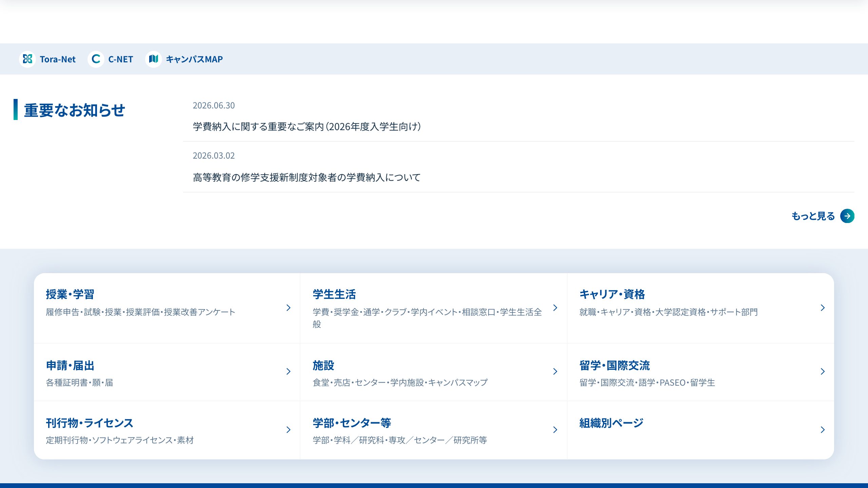This screenshot has height=488, width=868.
Task: Expand 学部・センター等 using its chevron
Action: point(555,430)
